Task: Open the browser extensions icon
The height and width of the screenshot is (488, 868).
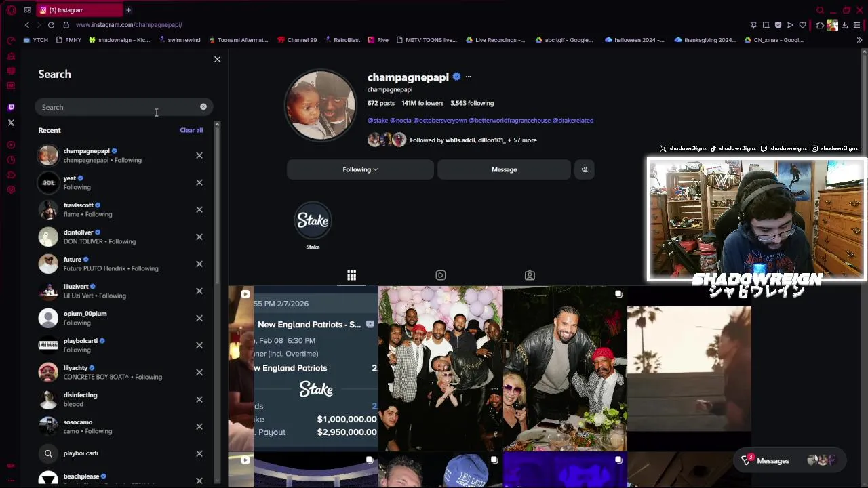Action: point(820,25)
